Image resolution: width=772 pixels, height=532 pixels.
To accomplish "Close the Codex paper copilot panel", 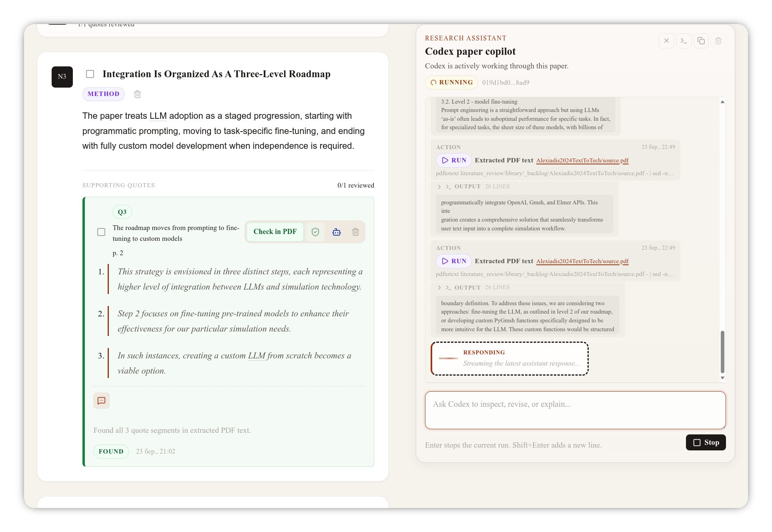I will (666, 41).
